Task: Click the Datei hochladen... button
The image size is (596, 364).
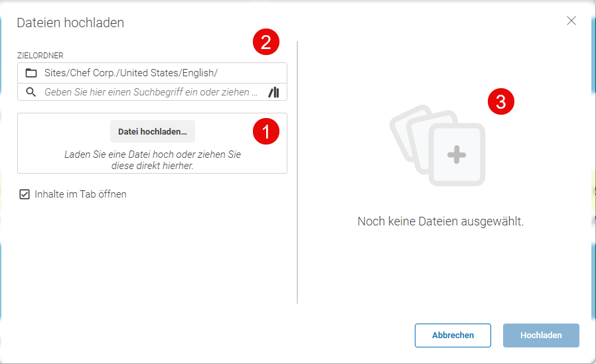Action: (153, 132)
